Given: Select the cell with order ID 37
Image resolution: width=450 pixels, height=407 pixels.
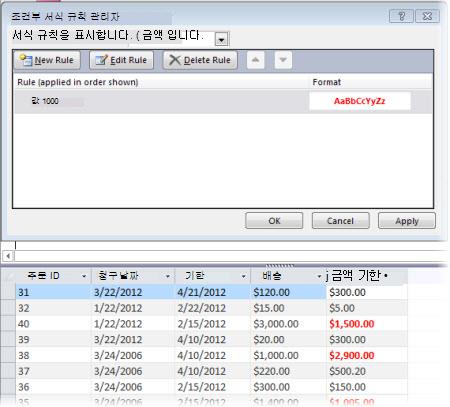Looking at the screenshot, I should 53,371.
